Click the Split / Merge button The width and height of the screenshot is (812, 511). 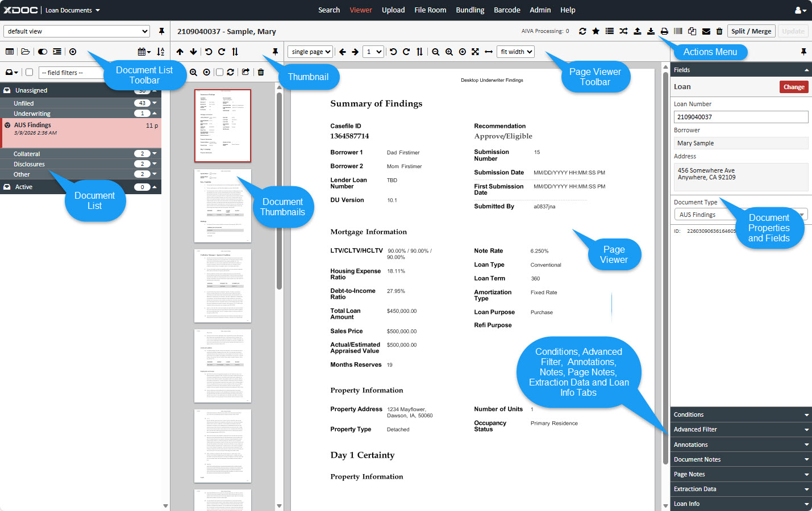751,31
